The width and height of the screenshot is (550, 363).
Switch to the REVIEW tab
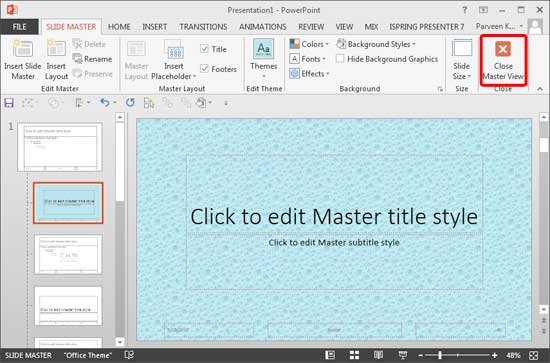[x=311, y=27]
